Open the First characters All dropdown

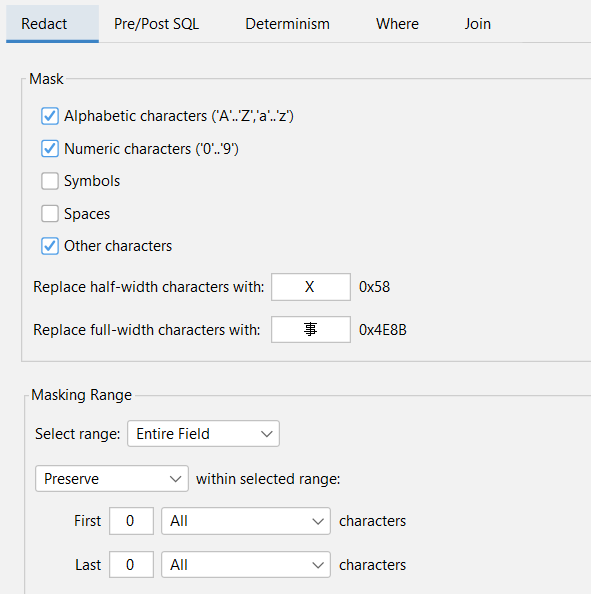pos(246,521)
